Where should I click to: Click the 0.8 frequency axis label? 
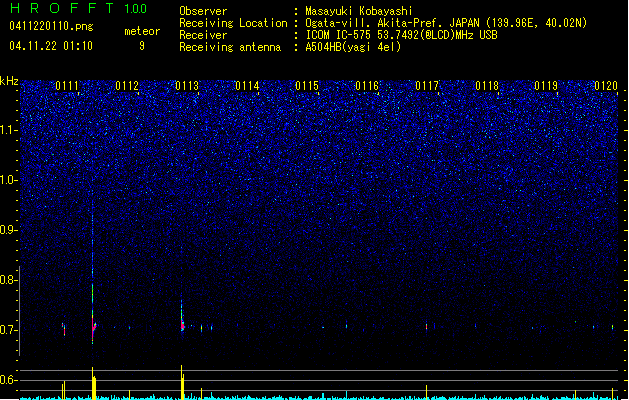coord(8,280)
